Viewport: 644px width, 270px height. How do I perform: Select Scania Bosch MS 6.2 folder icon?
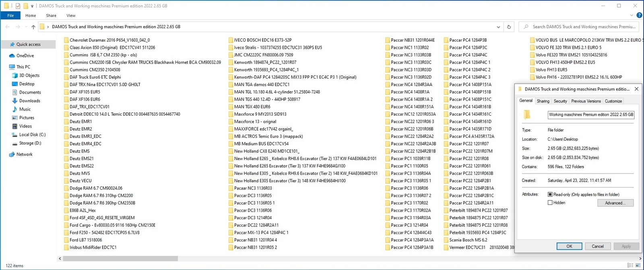(x=446, y=240)
